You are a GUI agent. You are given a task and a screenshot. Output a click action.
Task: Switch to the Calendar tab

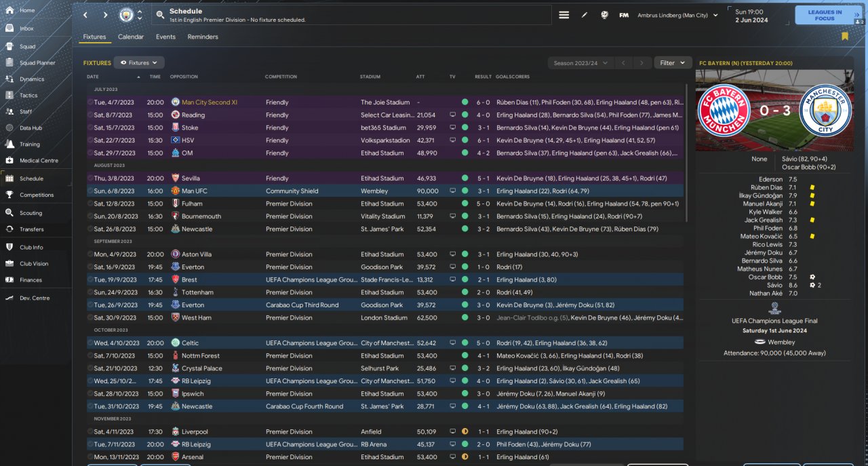coord(131,37)
